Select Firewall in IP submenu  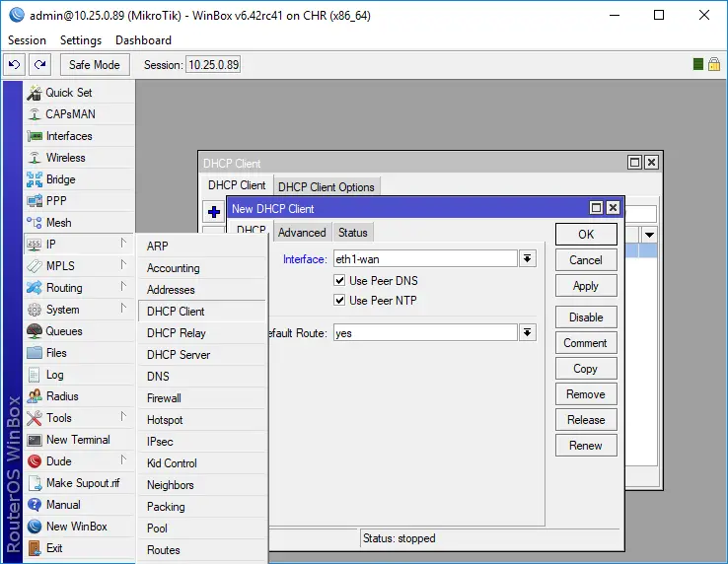(x=202, y=398)
